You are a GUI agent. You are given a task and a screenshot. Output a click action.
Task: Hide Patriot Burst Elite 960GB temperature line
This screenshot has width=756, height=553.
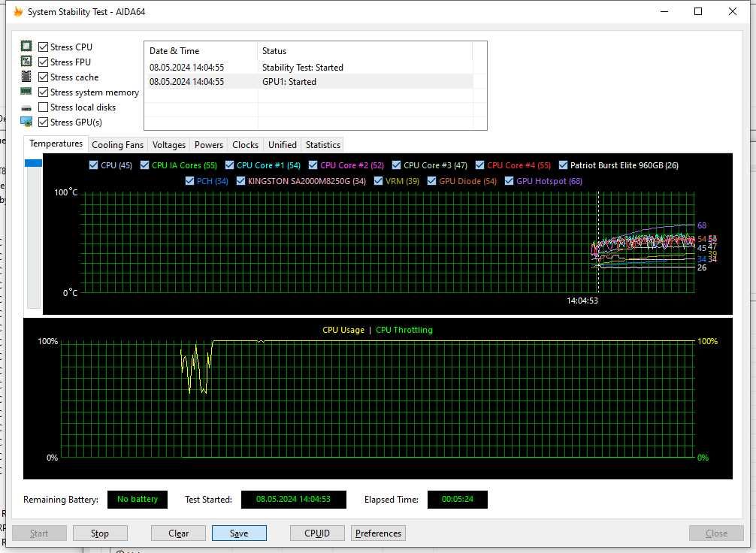(x=563, y=165)
